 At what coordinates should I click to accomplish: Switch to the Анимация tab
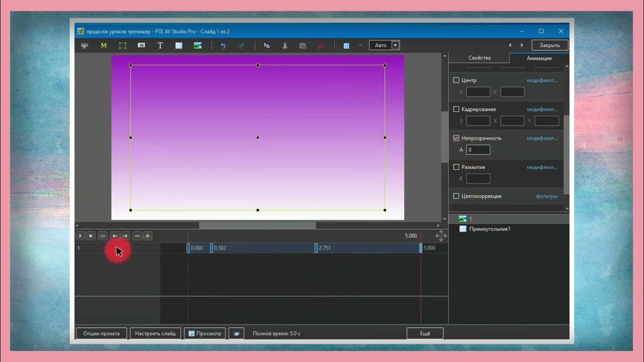tap(539, 58)
